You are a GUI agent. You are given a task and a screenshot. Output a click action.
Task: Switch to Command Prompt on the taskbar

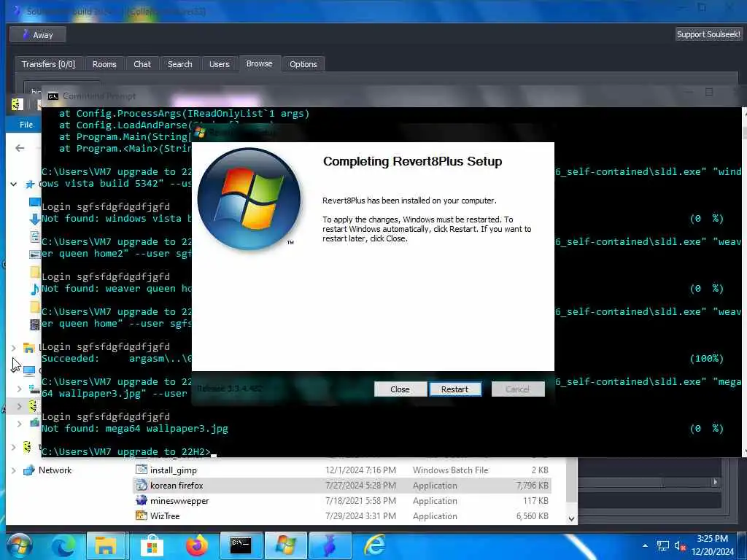pos(241,545)
